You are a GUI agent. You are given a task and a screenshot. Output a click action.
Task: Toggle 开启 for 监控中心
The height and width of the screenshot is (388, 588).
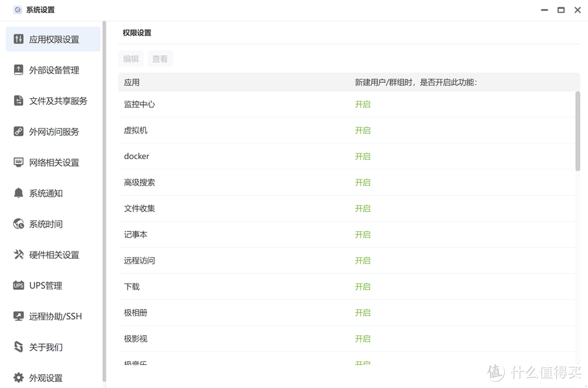click(x=363, y=104)
